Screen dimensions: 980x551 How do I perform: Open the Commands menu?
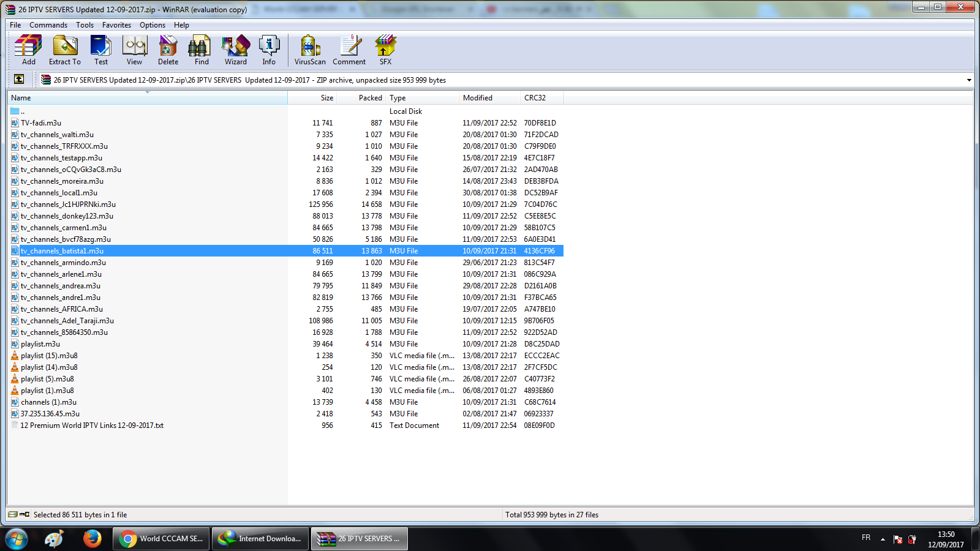pos(48,25)
